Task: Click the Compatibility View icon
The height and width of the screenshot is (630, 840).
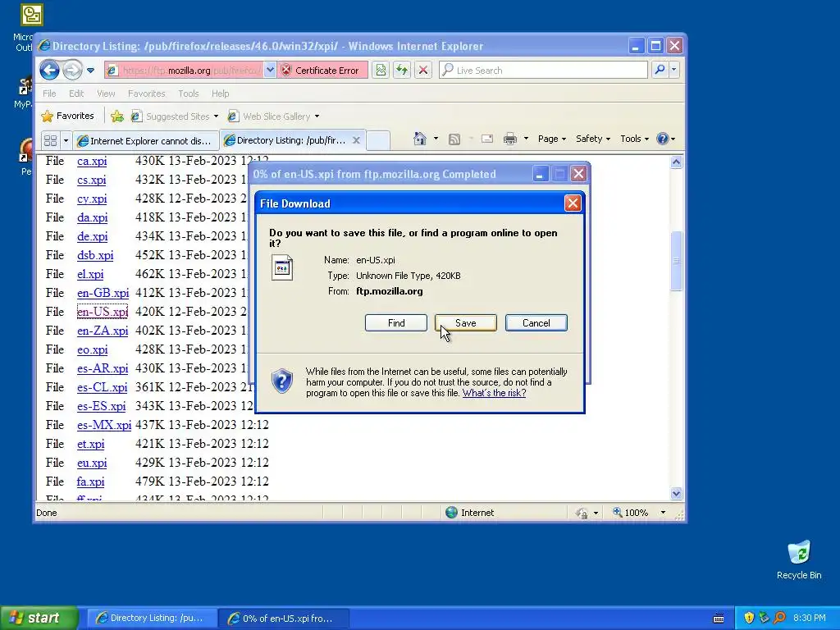Action: coord(381,71)
